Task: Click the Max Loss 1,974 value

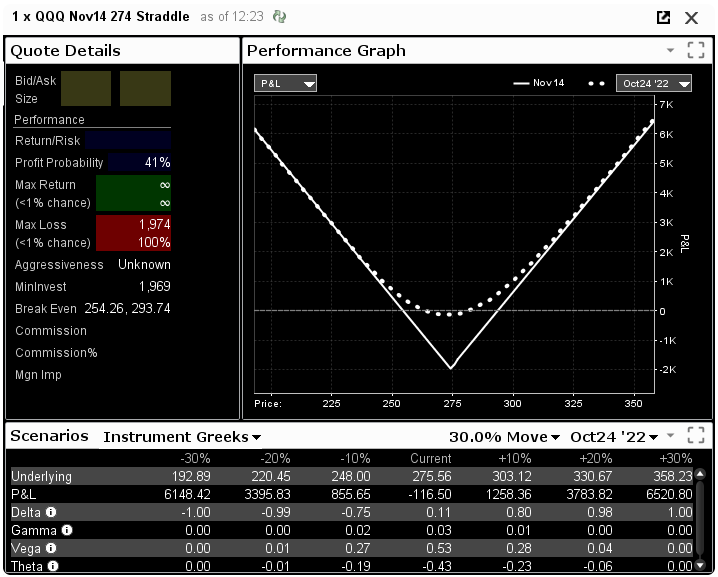Action: pos(155,224)
